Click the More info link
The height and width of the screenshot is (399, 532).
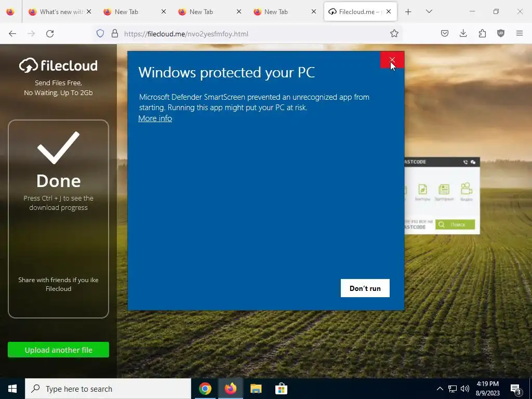click(x=155, y=118)
